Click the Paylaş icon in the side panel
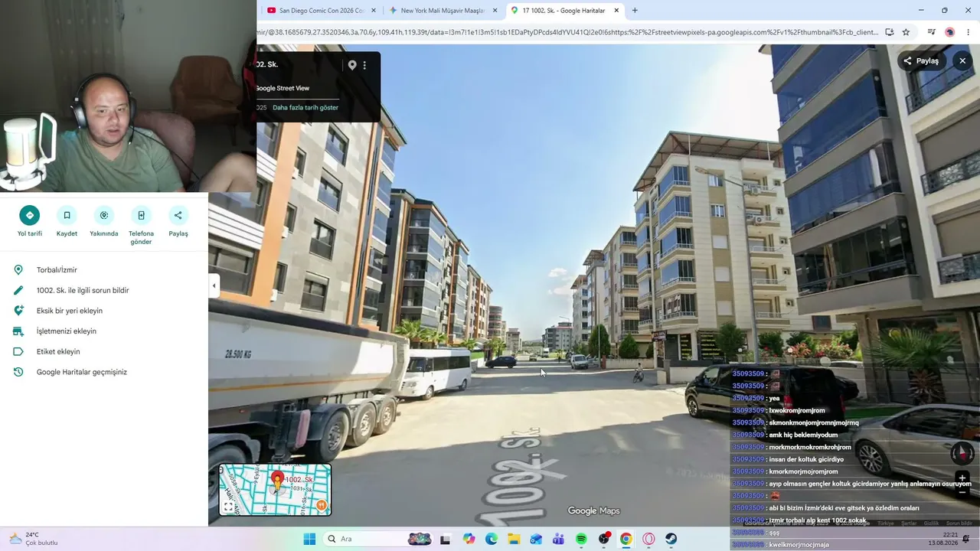This screenshot has height=551, width=980. pyautogui.click(x=178, y=215)
